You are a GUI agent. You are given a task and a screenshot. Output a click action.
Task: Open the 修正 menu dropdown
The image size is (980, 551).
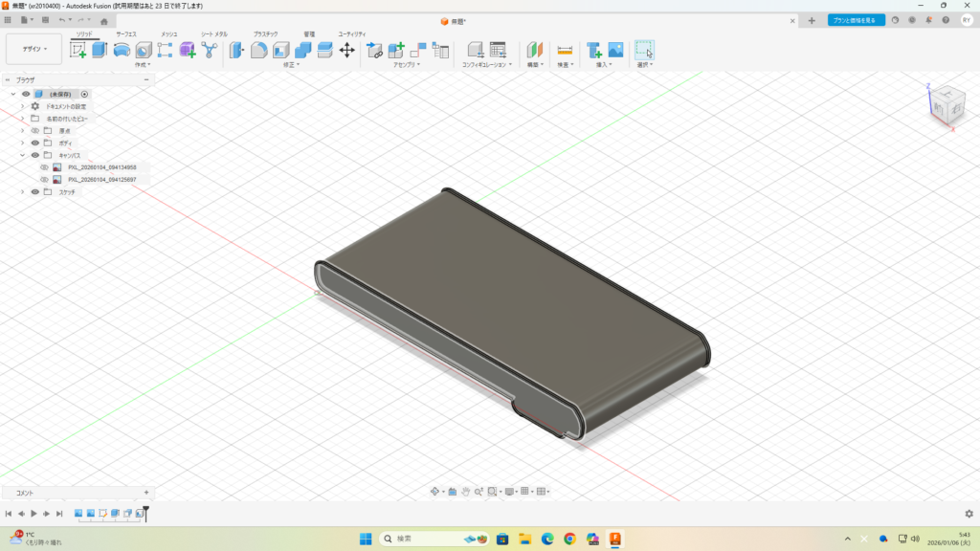(x=291, y=65)
